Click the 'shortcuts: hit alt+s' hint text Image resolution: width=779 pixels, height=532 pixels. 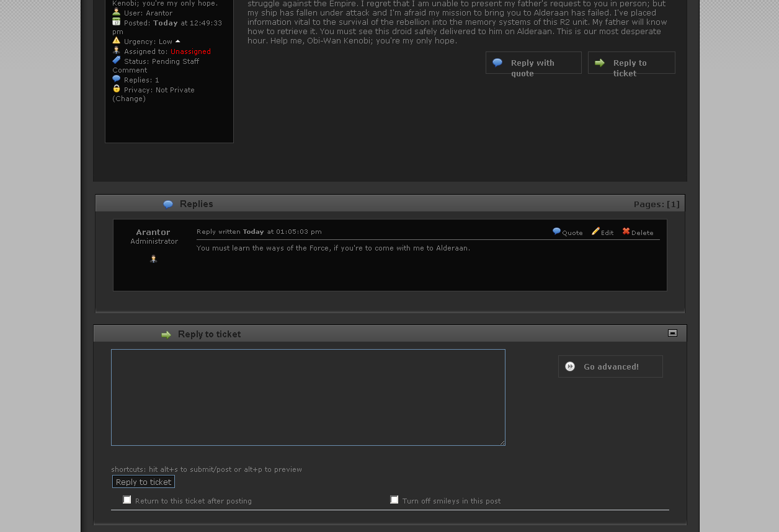(x=207, y=469)
